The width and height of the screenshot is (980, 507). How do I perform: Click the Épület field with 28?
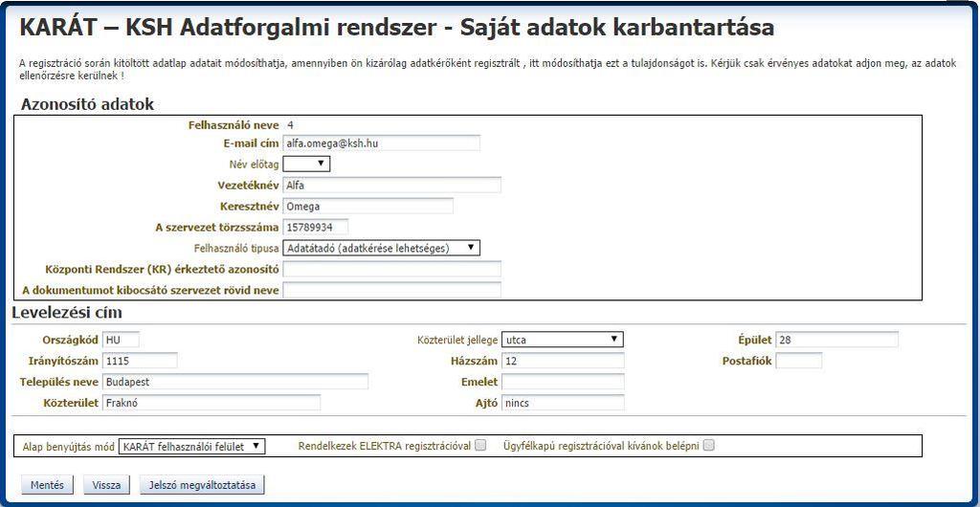(836, 340)
